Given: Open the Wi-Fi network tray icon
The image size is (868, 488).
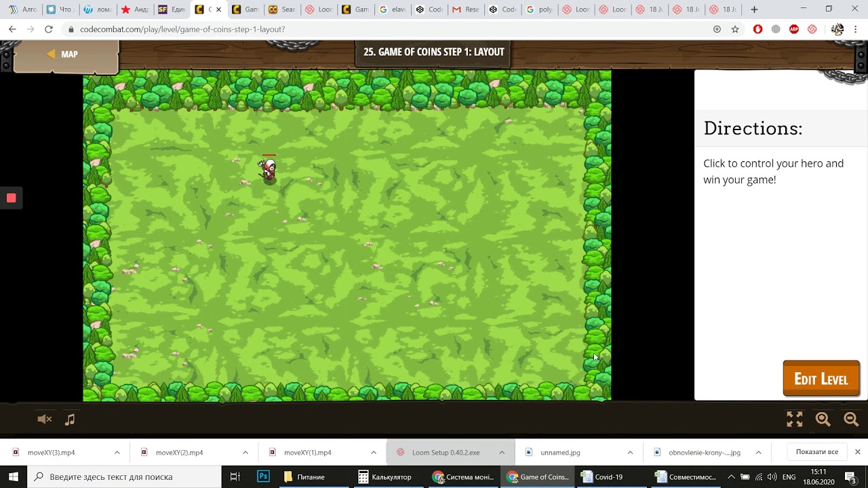Looking at the screenshot, I should coord(759,476).
